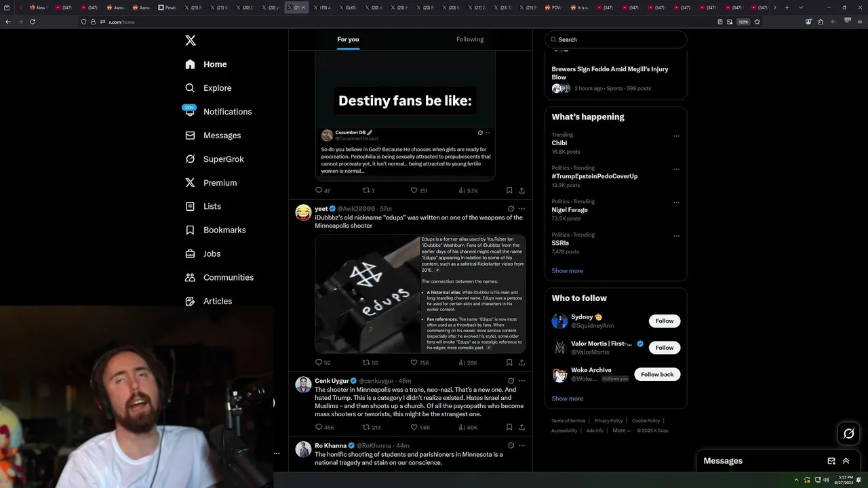Click the X logo in sidebar
868x488 pixels.
191,41
